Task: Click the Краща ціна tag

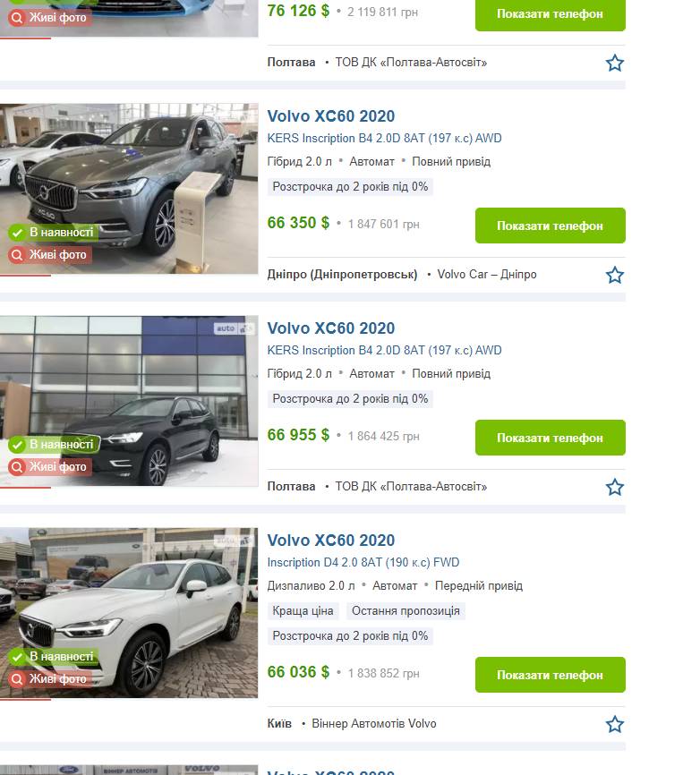Action: [303, 611]
